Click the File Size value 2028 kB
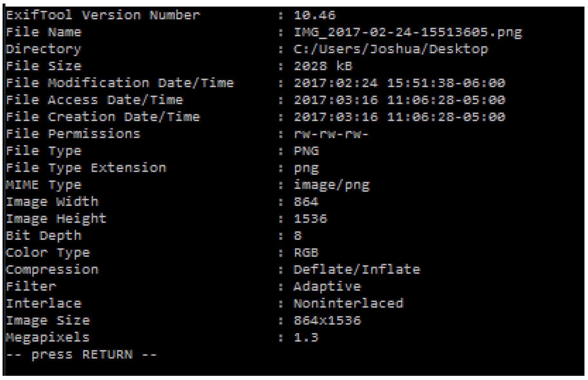The height and width of the screenshot is (380, 588). coord(323,66)
